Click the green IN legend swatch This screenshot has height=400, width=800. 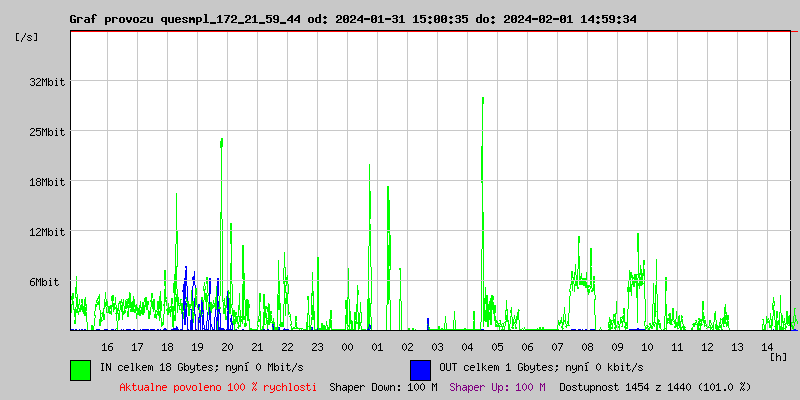click(80, 369)
